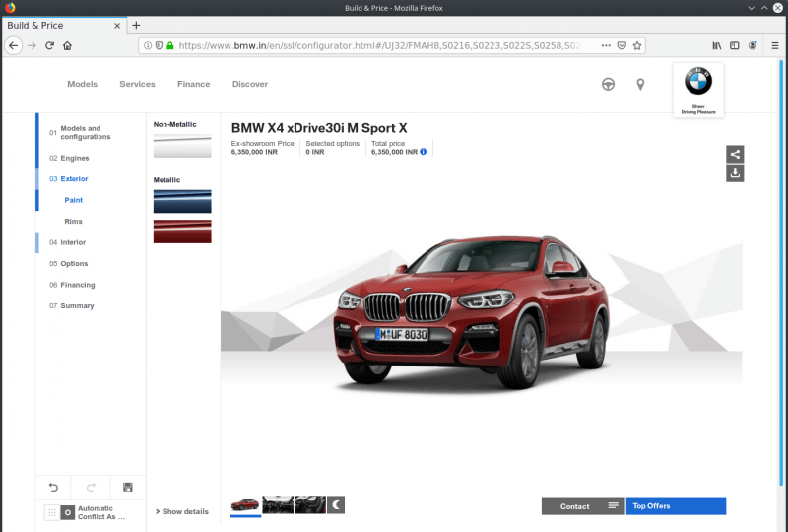
Task: Open the Services navigation menu
Action: [137, 84]
